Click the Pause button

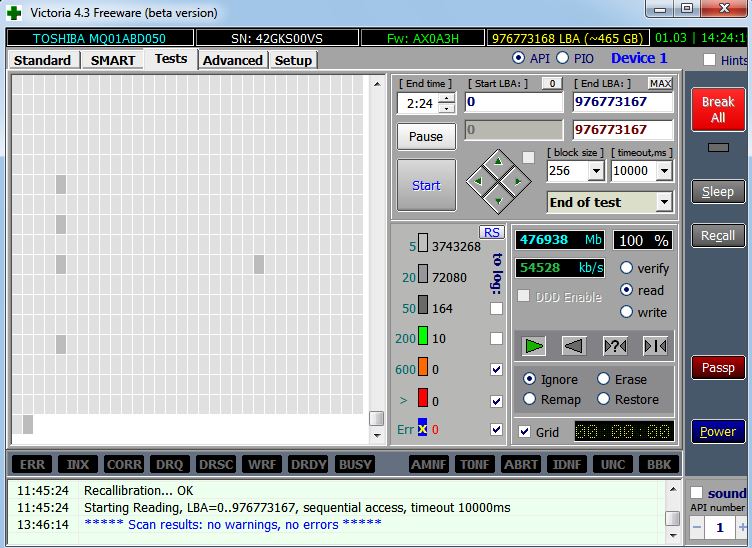tap(426, 137)
